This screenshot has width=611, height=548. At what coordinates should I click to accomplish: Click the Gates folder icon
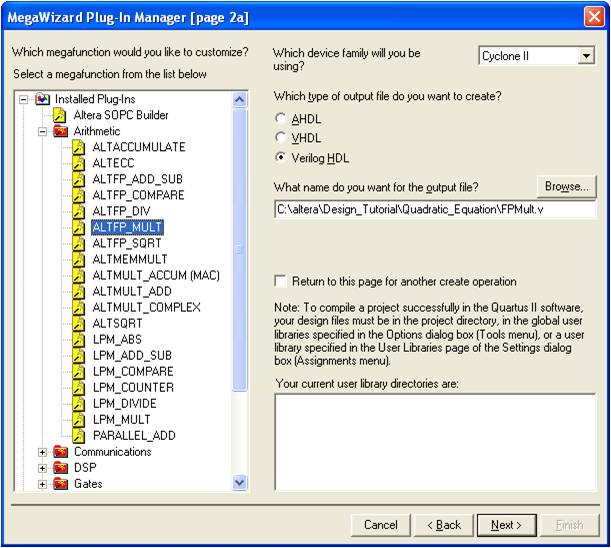pos(60,484)
